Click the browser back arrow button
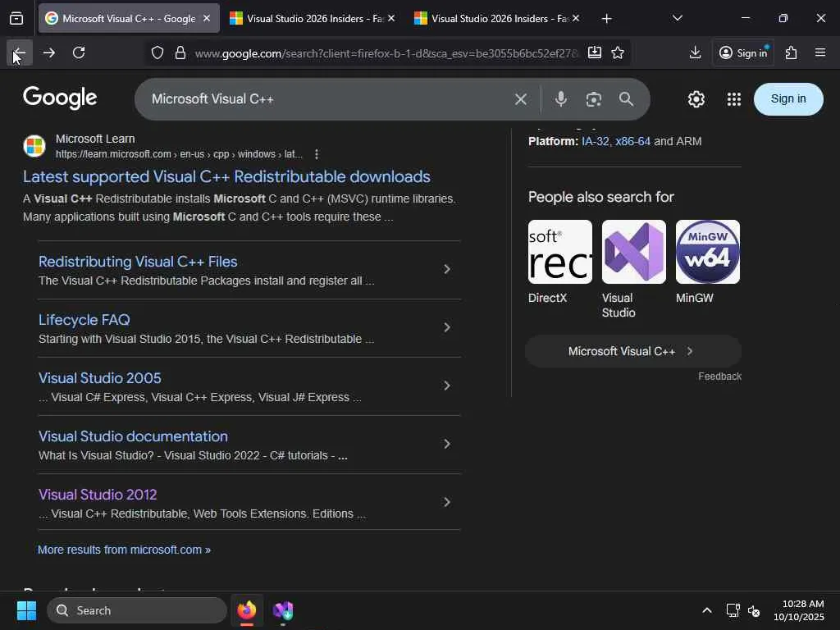Screen dimensions: 840x630 point(19,53)
